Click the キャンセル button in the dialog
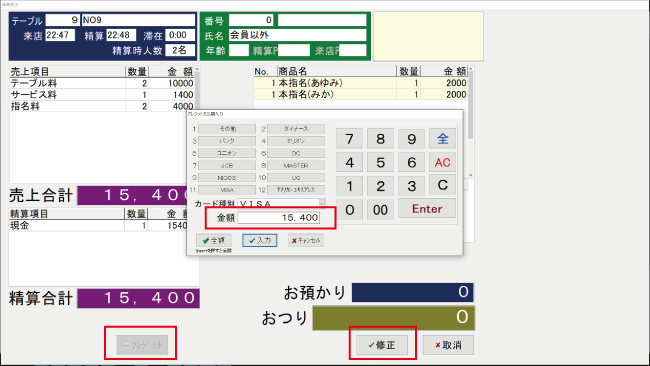Viewport: 650px width, 366px height. coord(306,240)
